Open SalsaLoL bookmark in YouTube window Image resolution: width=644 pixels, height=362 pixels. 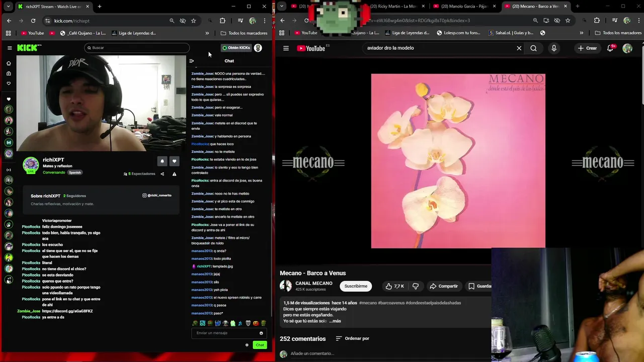tap(511, 33)
